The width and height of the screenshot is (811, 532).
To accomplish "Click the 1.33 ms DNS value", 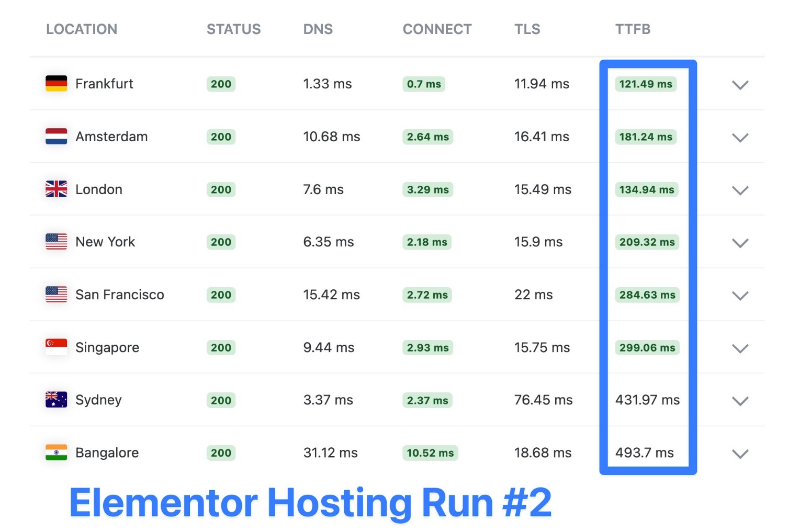I will [x=328, y=84].
